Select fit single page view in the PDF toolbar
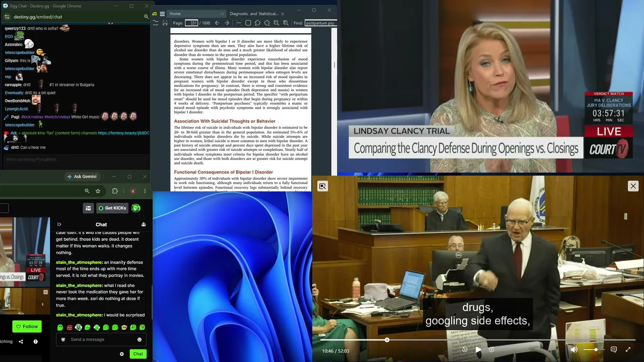 (x=248, y=23)
